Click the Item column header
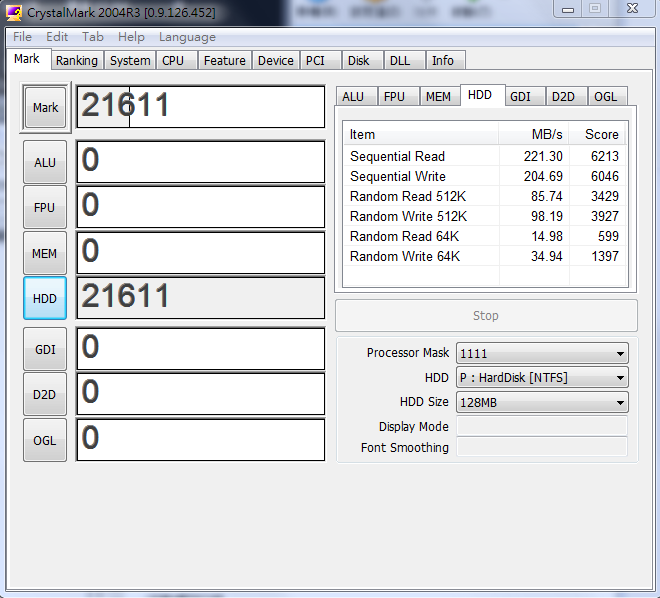This screenshot has width=660, height=598. click(421, 134)
